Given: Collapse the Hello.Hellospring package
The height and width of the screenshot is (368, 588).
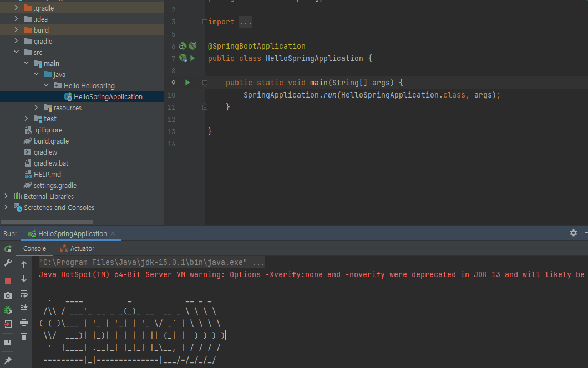Looking at the screenshot, I should point(46,85).
